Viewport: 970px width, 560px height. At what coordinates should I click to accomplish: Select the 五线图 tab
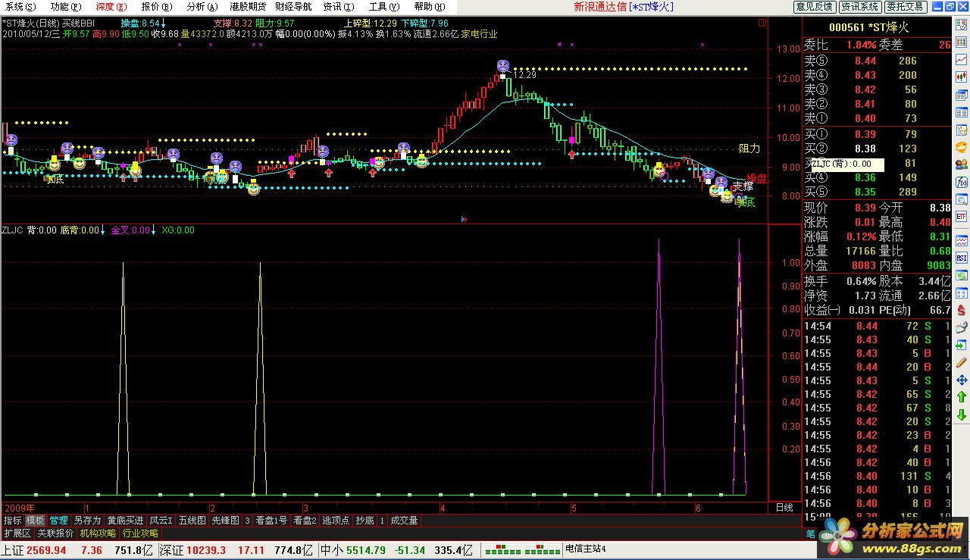(x=192, y=521)
